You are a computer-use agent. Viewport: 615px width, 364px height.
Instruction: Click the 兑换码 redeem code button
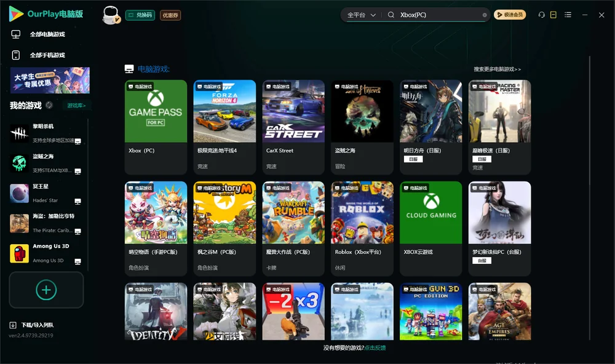pos(140,15)
